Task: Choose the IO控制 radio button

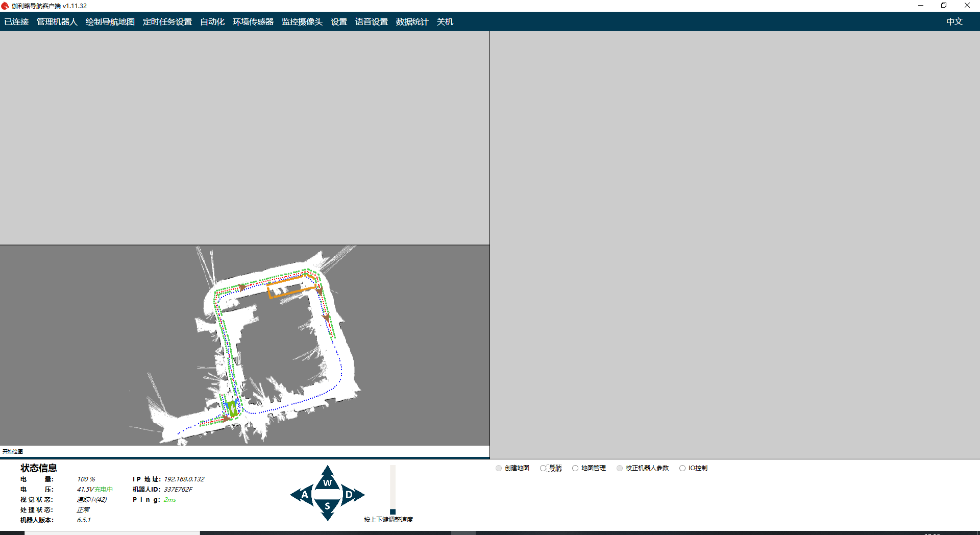Action: (682, 468)
